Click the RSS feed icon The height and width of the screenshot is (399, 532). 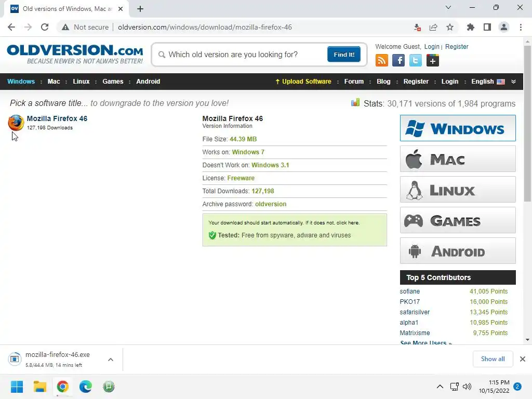[382, 61]
